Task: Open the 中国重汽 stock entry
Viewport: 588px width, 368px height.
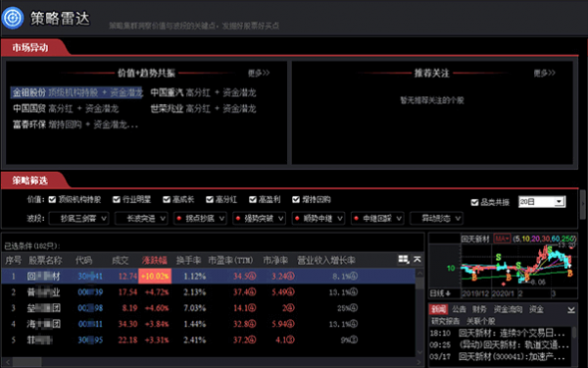Action: (203, 92)
